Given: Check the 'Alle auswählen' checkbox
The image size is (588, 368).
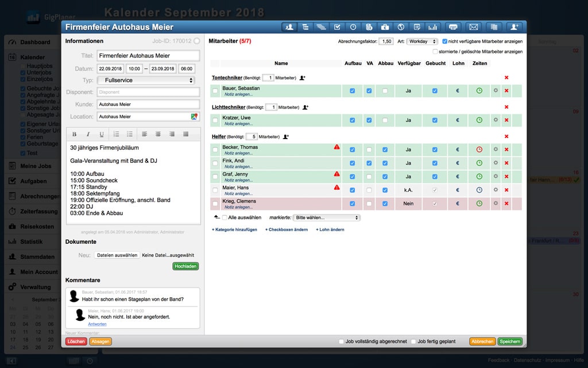Looking at the screenshot, I should (x=225, y=218).
